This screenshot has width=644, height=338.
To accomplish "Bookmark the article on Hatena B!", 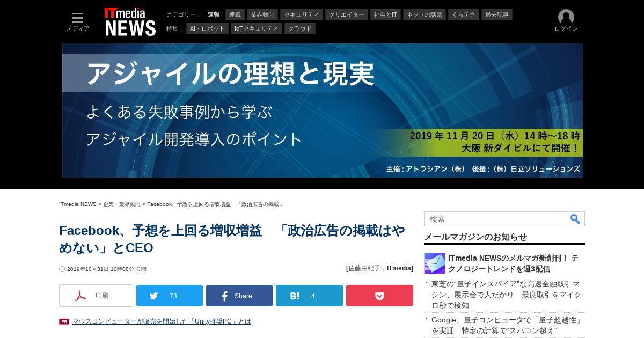I will [309, 296].
